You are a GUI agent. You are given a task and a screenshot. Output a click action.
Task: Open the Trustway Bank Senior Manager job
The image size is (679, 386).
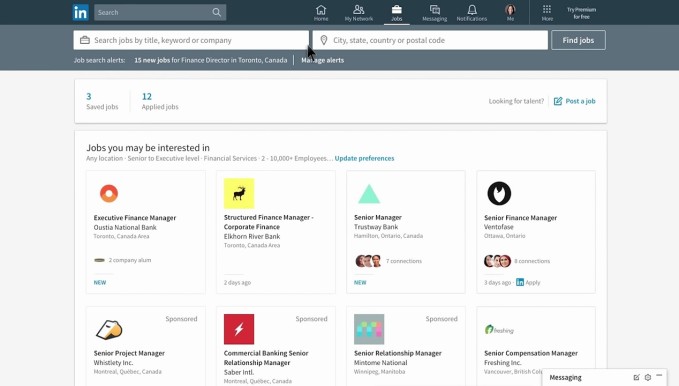[x=378, y=217]
